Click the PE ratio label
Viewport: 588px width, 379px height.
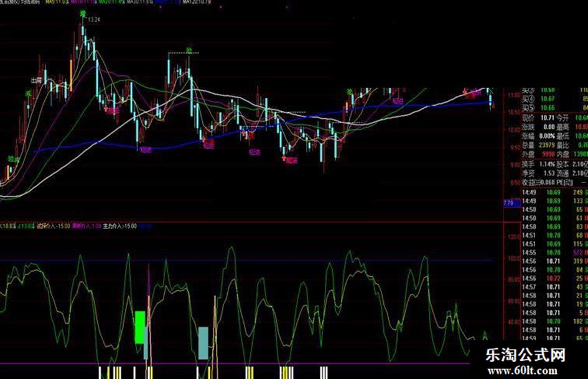pyautogui.click(x=565, y=182)
